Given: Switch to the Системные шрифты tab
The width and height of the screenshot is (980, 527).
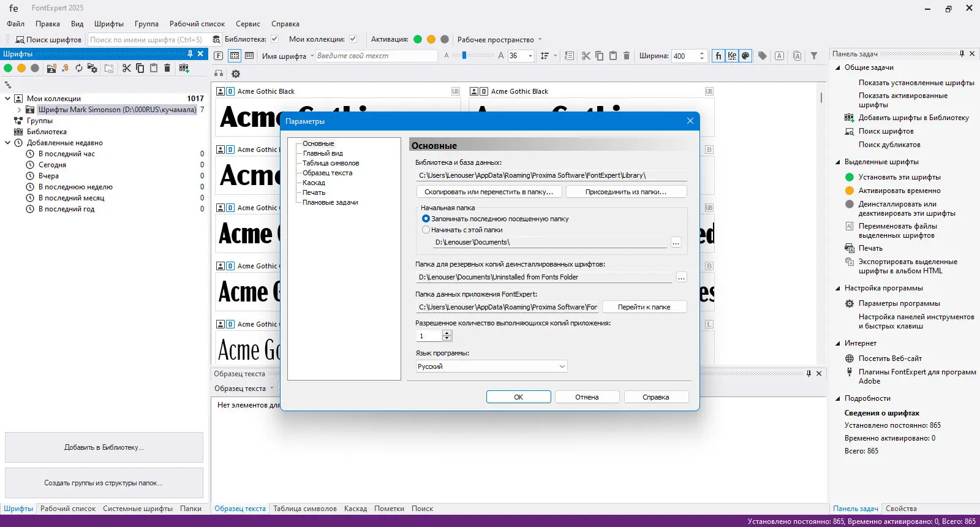Looking at the screenshot, I should tap(138, 509).
